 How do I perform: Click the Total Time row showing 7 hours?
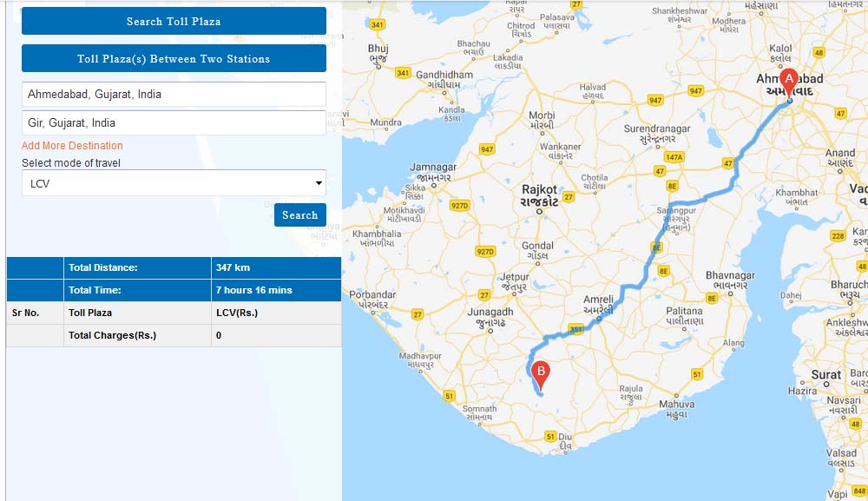(174, 290)
